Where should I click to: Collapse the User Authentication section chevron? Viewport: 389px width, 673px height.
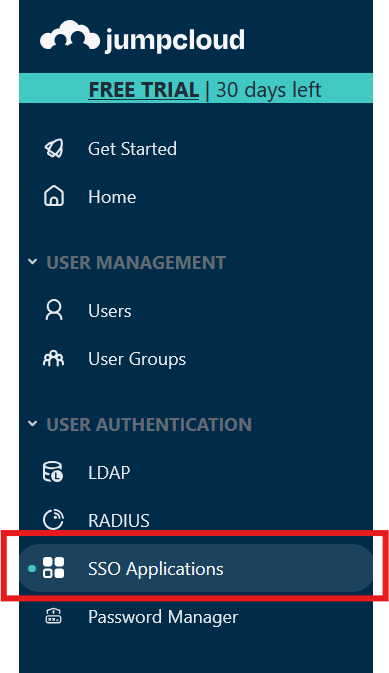pyautogui.click(x=32, y=424)
